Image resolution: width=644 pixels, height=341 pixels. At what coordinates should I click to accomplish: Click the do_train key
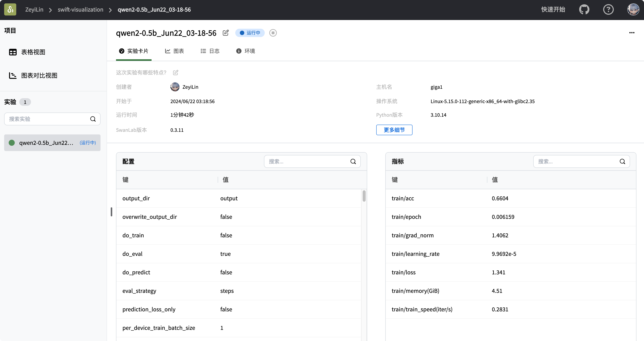[133, 235]
